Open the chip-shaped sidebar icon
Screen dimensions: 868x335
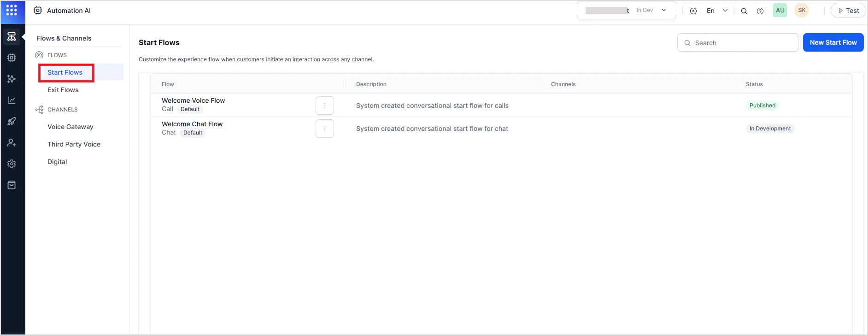[x=12, y=58]
